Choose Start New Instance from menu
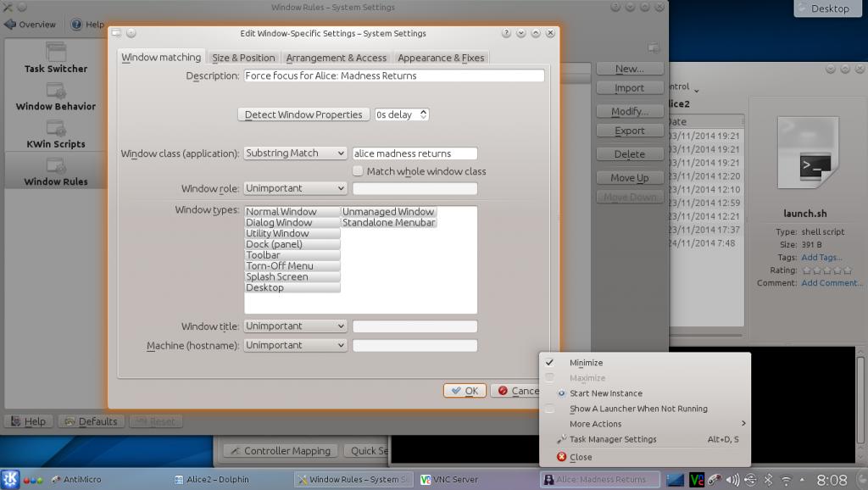 [x=605, y=393]
